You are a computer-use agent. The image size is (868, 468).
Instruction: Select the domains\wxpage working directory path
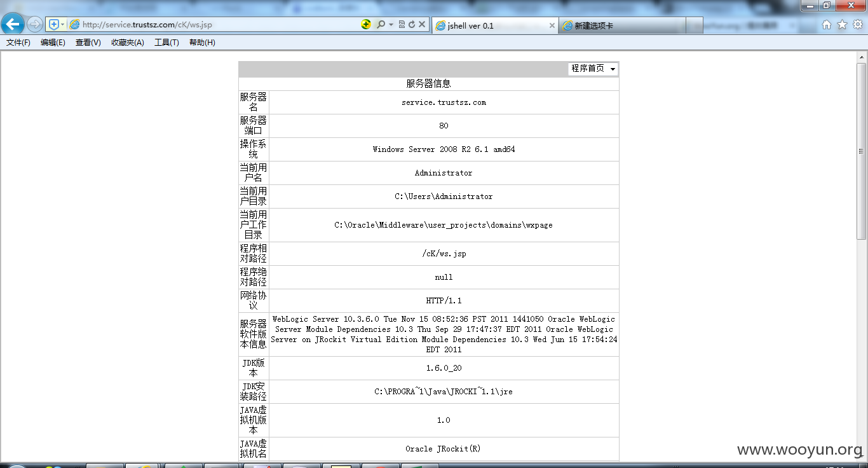click(444, 225)
